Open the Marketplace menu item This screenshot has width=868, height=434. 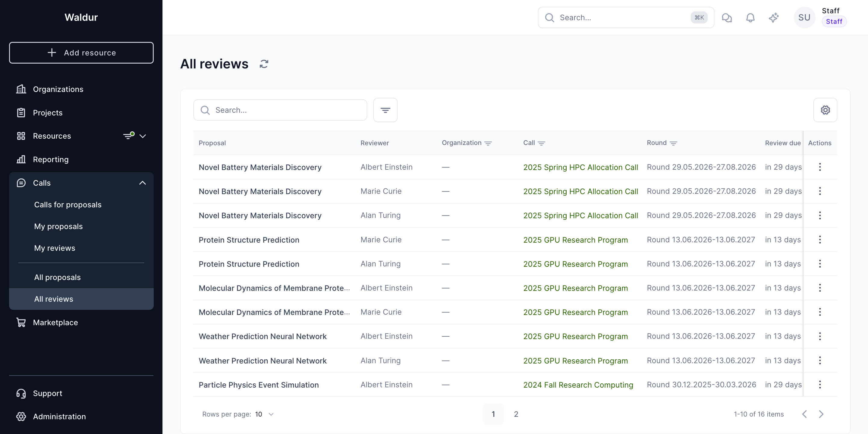[81, 322]
